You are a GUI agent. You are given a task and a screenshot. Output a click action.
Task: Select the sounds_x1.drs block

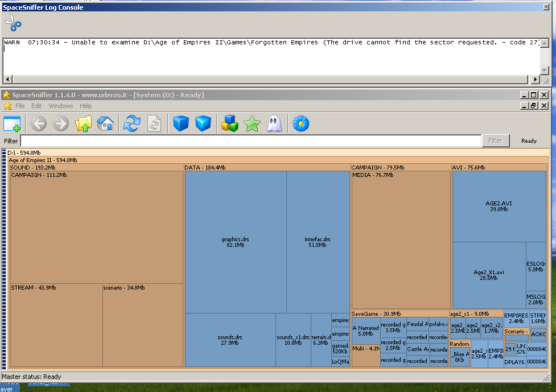point(293,340)
